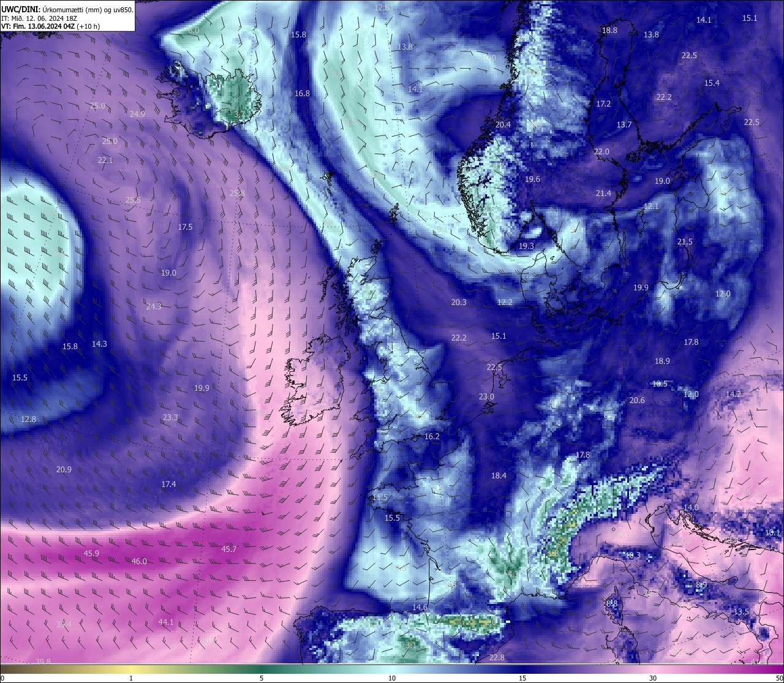
Task: Select the 21.5 value label
Action: 685,241
